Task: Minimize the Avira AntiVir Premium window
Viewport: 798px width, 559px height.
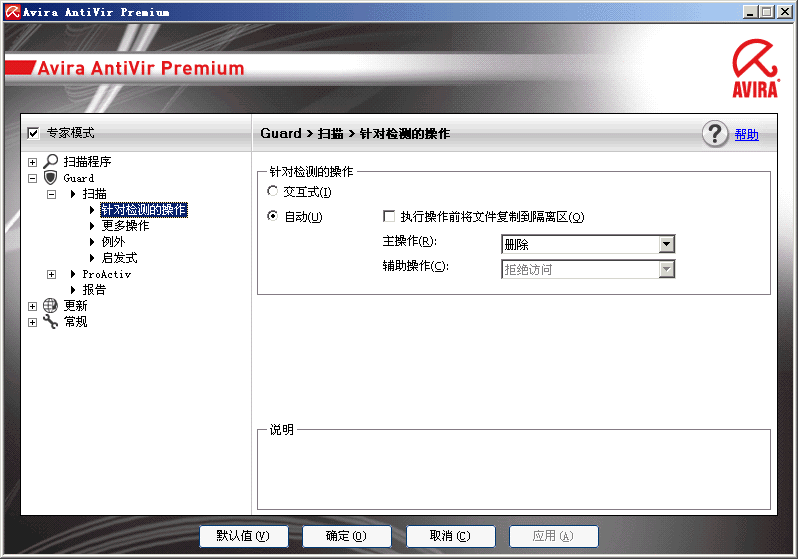Action: pyautogui.click(x=749, y=12)
